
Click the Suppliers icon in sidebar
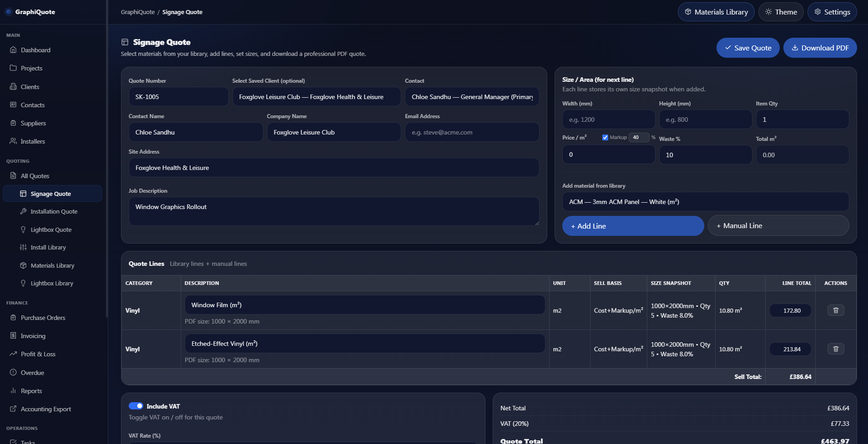(x=13, y=123)
